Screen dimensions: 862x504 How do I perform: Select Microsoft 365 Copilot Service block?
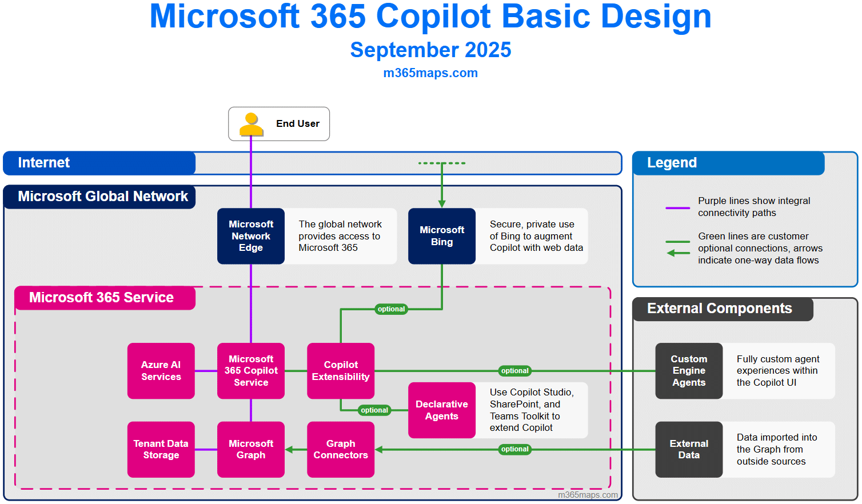pyautogui.click(x=251, y=371)
